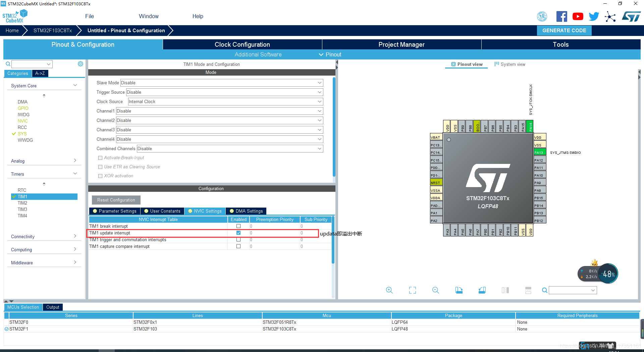Switch to Tools tab

point(561,44)
